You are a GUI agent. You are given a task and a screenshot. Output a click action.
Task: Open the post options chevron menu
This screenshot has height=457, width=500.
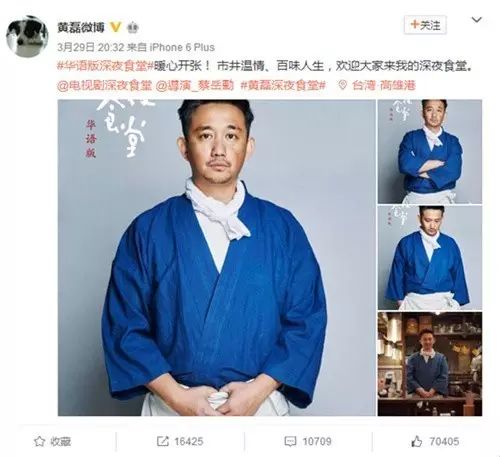click(x=477, y=20)
